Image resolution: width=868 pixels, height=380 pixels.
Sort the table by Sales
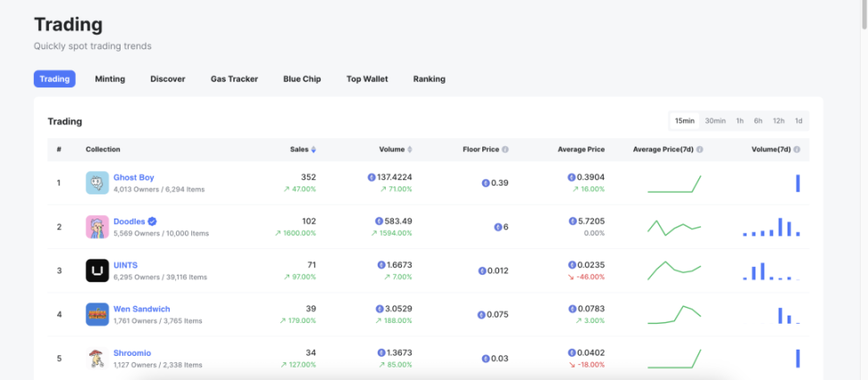[x=303, y=149]
